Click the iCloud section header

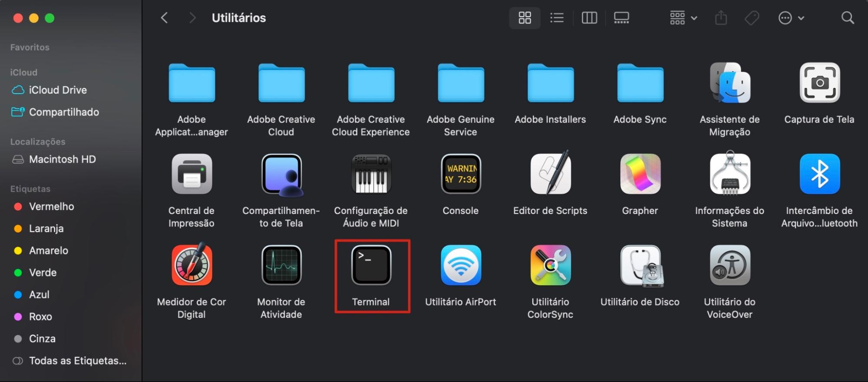(x=24, y=72)
